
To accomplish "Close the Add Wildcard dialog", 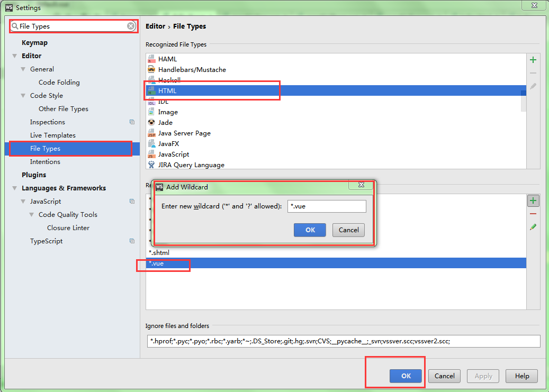I will point(362,185).
